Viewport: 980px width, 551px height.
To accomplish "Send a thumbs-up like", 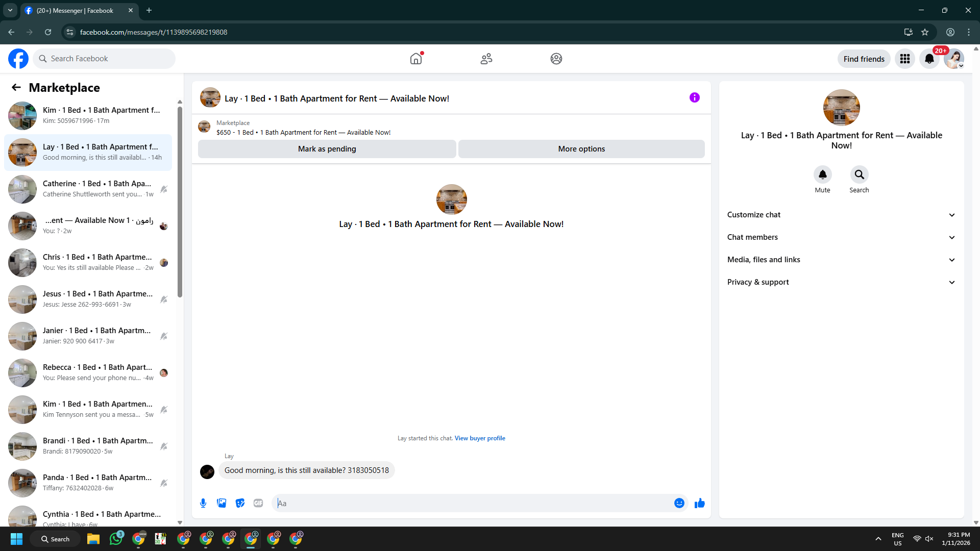I will tap(700, 503).
